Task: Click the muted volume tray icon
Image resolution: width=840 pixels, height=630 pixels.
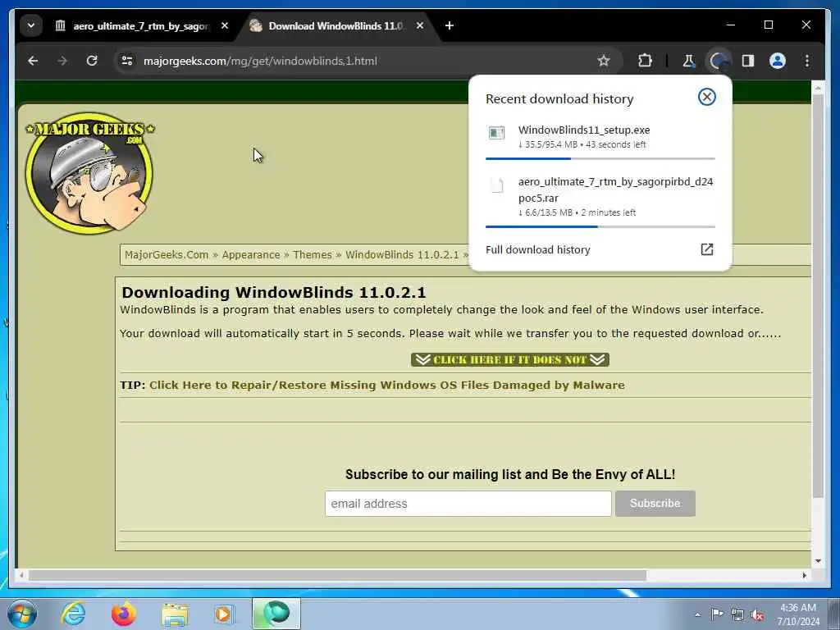Action: 757,615
